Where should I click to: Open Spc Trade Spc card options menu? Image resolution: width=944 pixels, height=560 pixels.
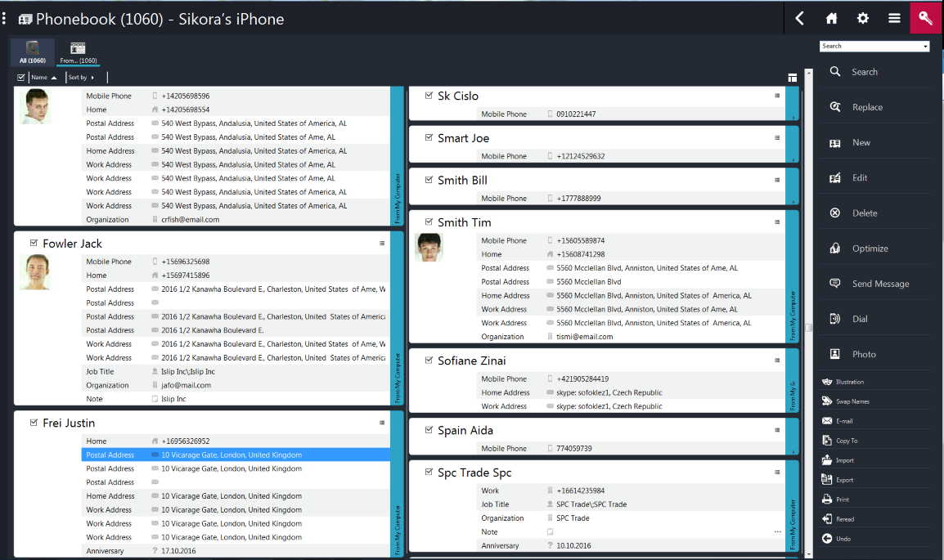pyautogui.click(x=777, y=473)
